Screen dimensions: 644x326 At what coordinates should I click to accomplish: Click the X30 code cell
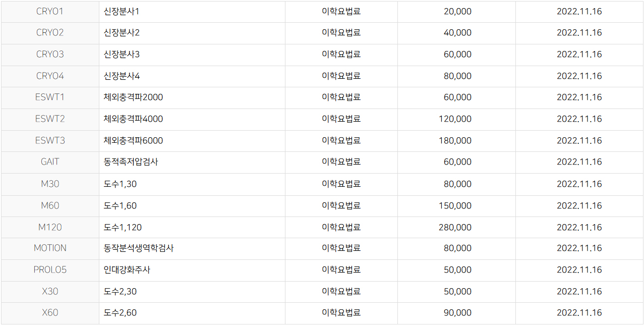point(50,292)
